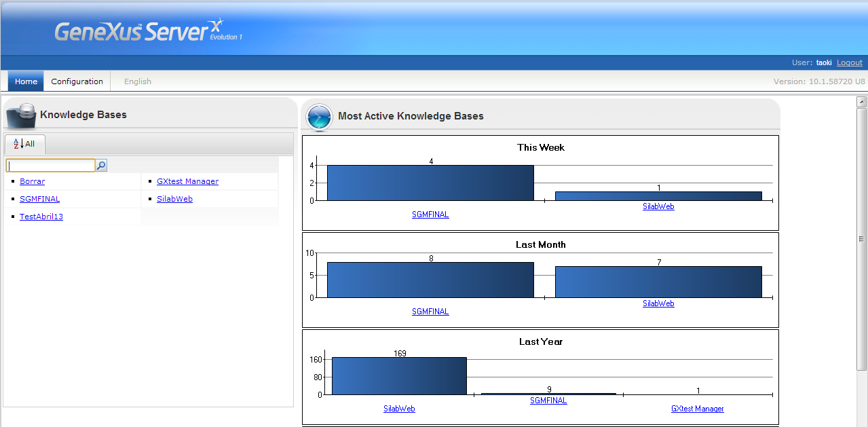
Task: Click the SGMFINAL bar in This Week chart
Action: point(430,183)
